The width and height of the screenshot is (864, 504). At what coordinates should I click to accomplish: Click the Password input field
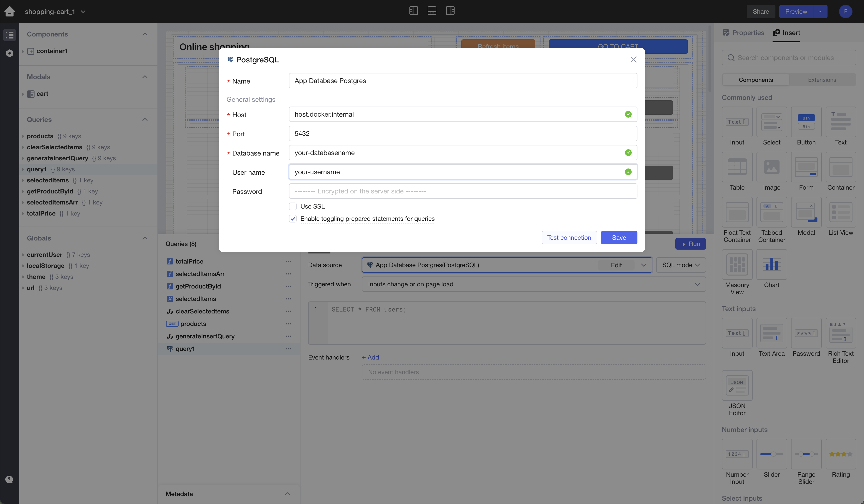[462, 191]
